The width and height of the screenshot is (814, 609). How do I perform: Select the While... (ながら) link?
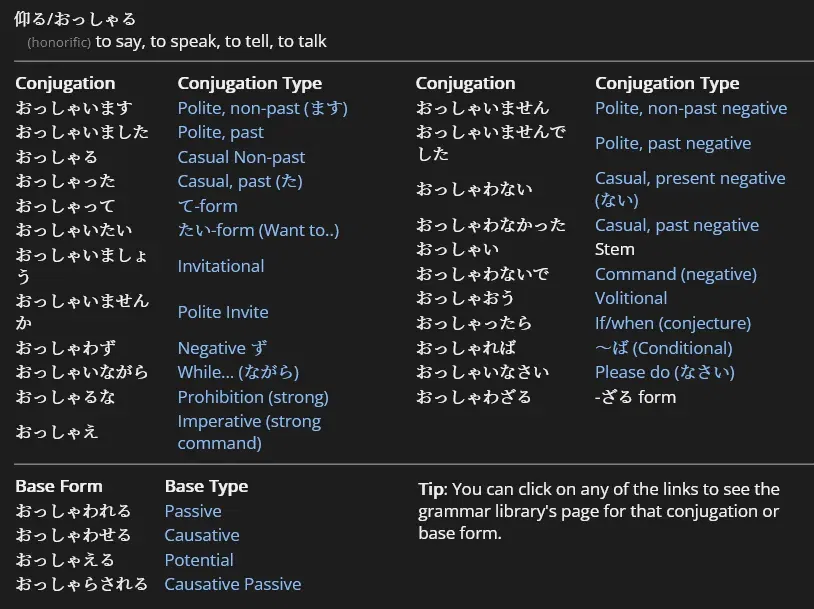238,372
